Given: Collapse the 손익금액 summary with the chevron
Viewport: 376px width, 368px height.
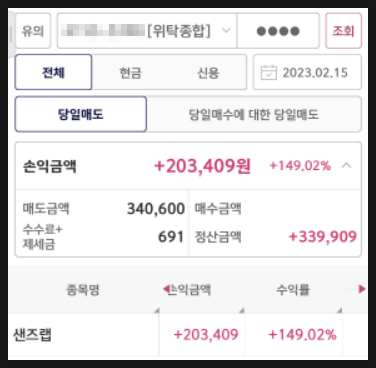Looking at the screenshot, I should [347, 165].
